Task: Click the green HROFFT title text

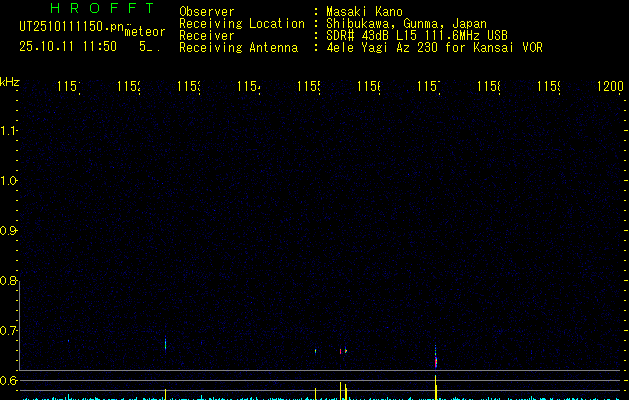Action: (103, 8)
